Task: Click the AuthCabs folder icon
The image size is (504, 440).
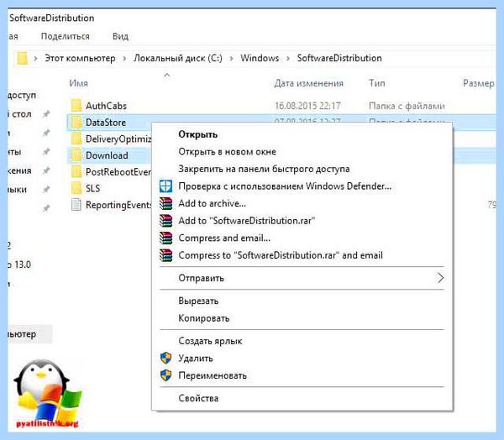Action: click(x=76, y=106)
